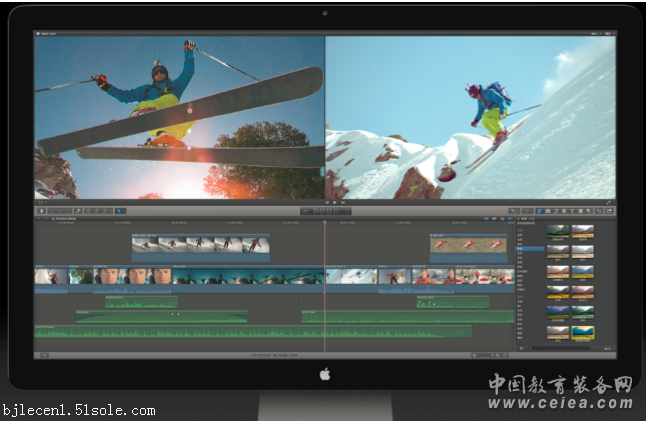Open the Effects browser icon

click(539, 211)
